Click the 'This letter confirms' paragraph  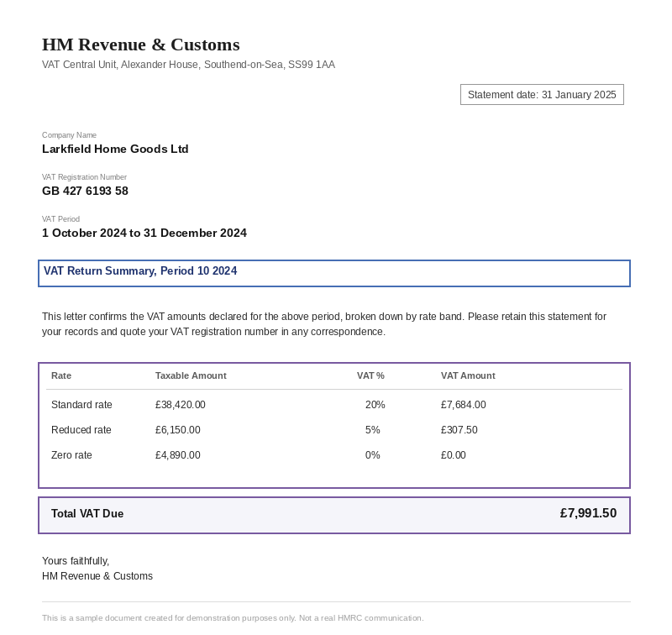coord(324,324)
